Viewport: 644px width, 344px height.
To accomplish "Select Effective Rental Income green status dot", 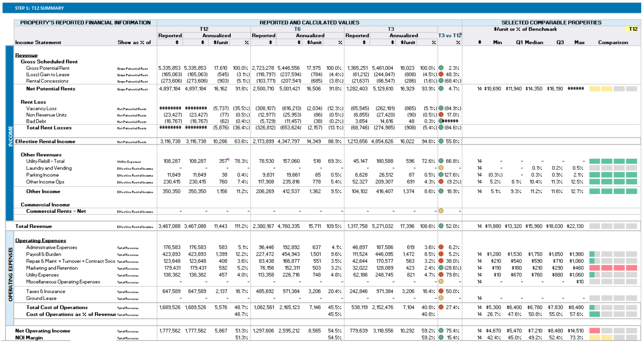I will 441,141.
